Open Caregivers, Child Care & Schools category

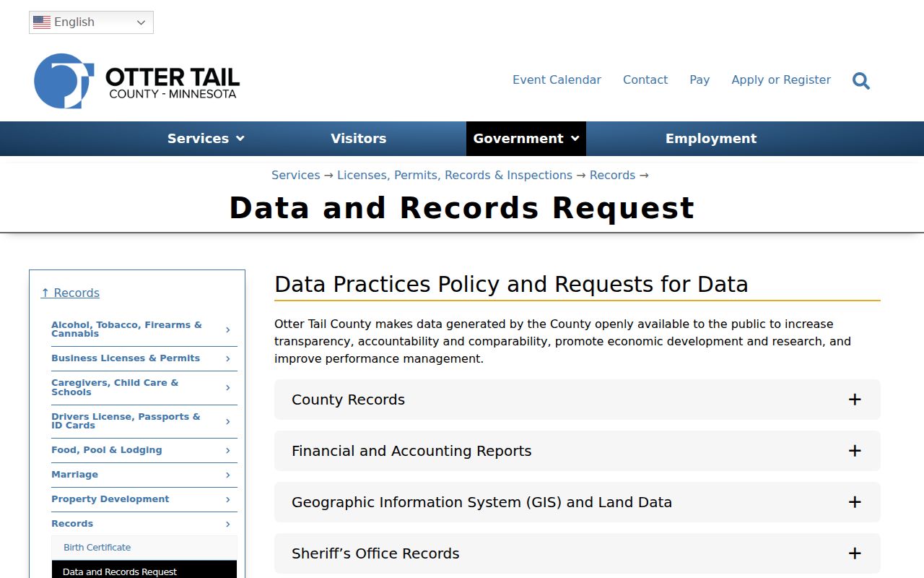tap(115, 387)
